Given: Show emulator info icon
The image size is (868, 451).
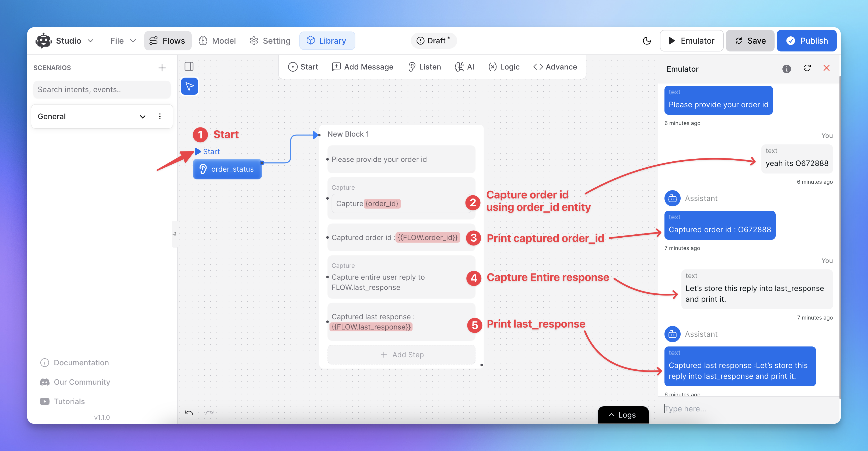Looking at the screenshot, I should click(x=786, y=69).
